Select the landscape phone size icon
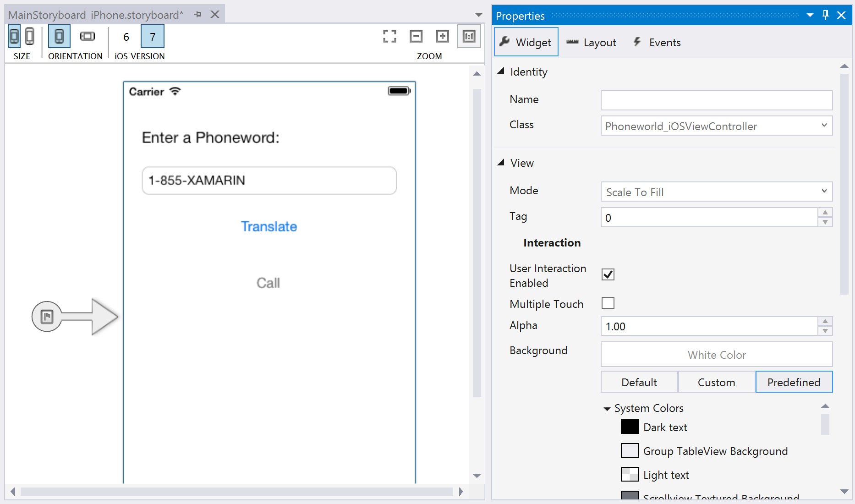855x504 pixels. [30, 36]
